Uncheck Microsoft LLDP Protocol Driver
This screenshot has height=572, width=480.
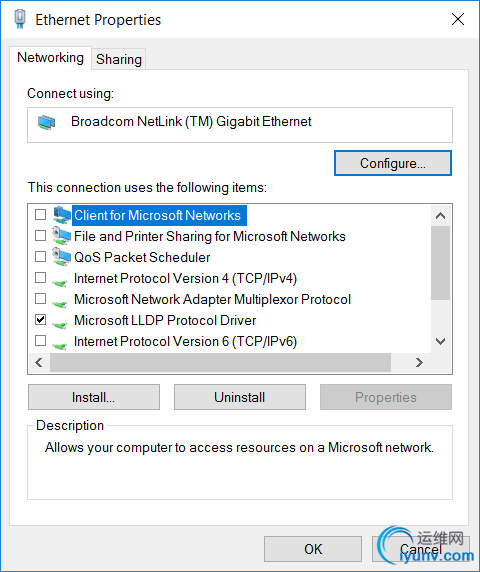coord(40,320)
